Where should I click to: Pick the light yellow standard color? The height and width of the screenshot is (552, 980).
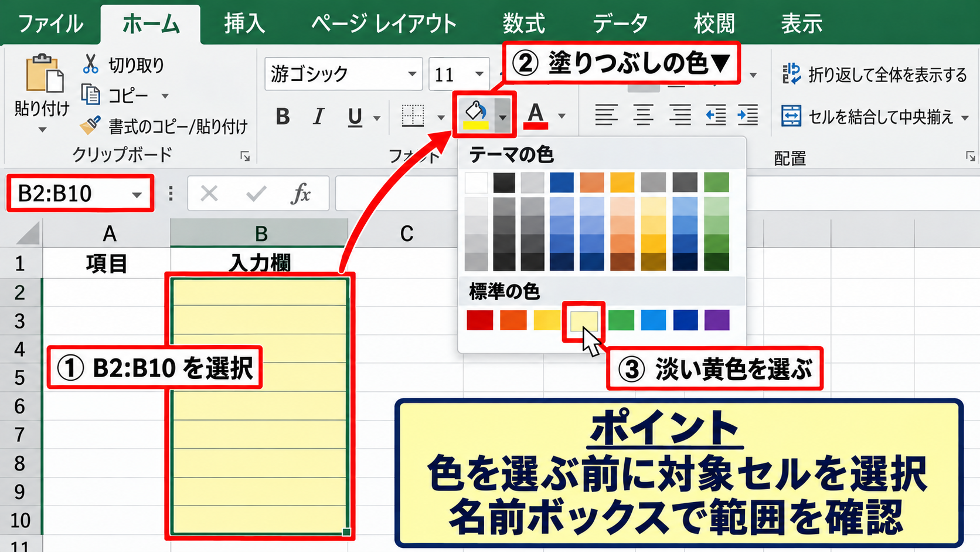click(x=584, y=321)
